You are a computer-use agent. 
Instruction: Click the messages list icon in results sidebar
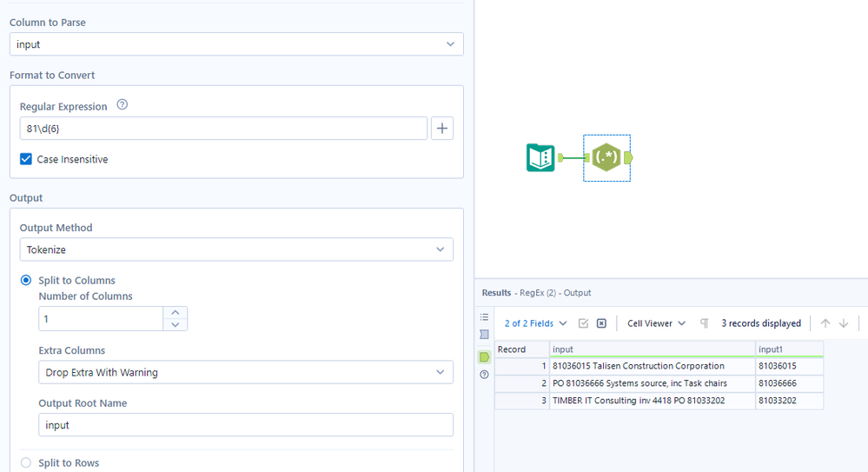point(484,317)
